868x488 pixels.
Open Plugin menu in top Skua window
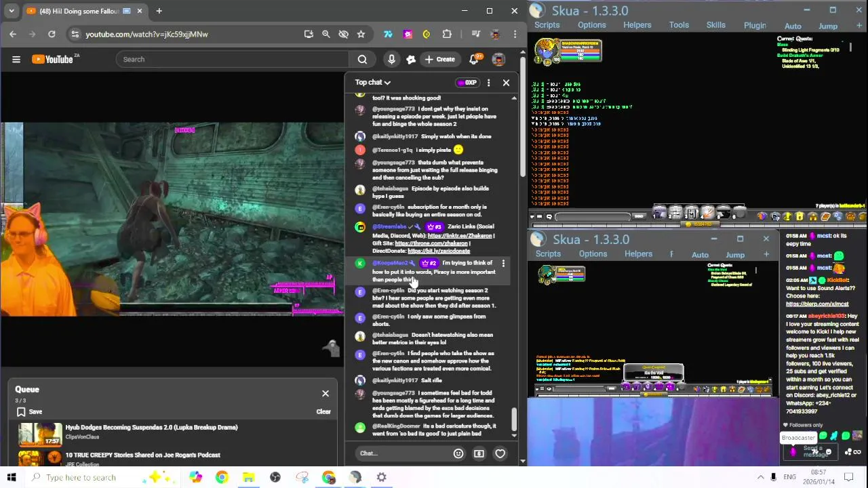(x=755, y=26)
